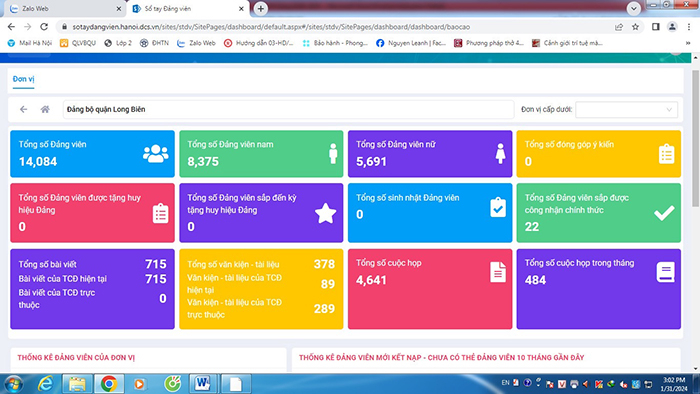Click the document icon on Tổng số cuộc họp card
Screen dimensions: 700x394
(498, 272)
